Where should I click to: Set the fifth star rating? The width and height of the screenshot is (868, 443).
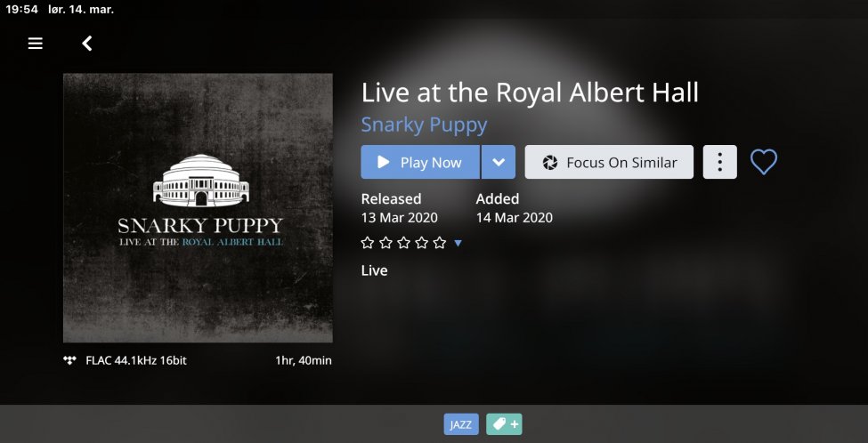point(440,243)
